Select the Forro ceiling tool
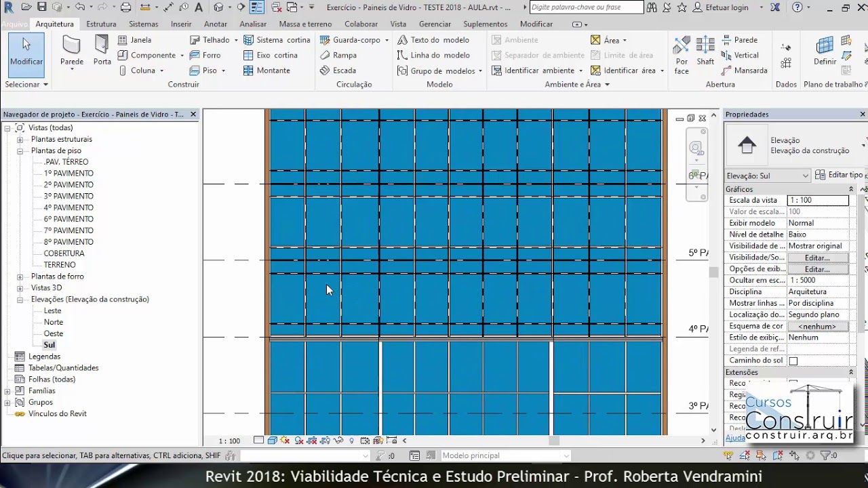The width and height of the screenshot is (868, 488). 205,55
